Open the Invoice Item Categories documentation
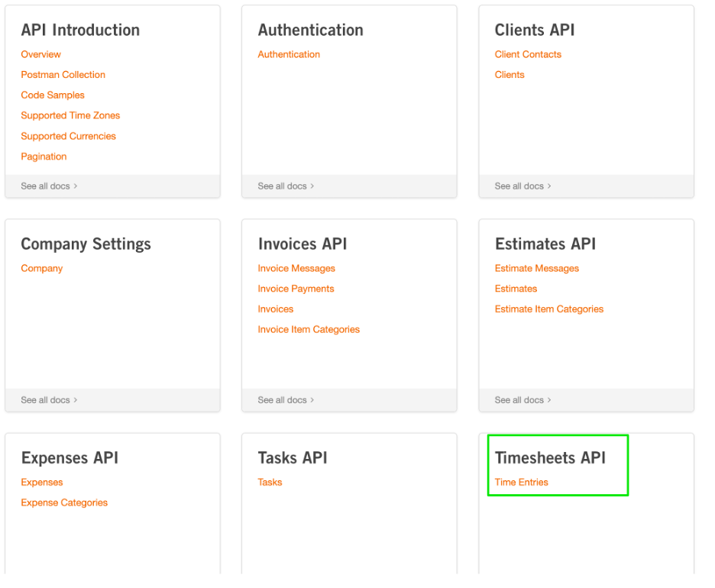Viewport: 715px width, 588px height. tap(309, 329)
